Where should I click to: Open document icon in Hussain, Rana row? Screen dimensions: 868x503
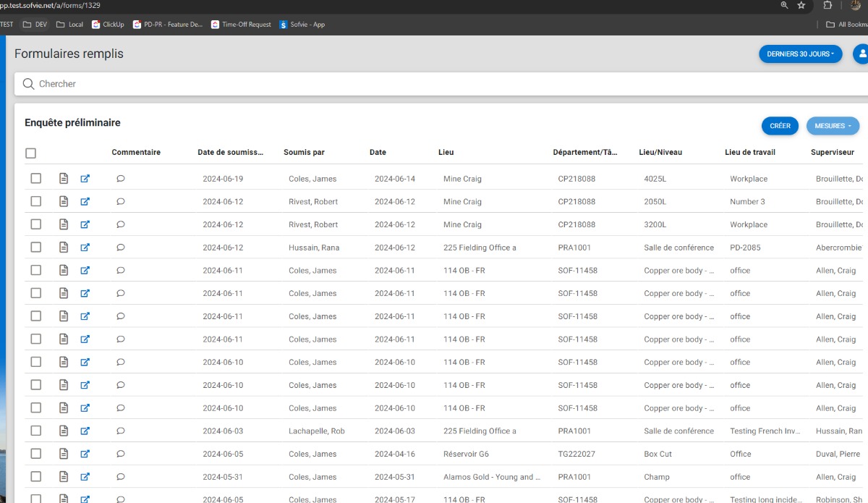pos(64,248)
